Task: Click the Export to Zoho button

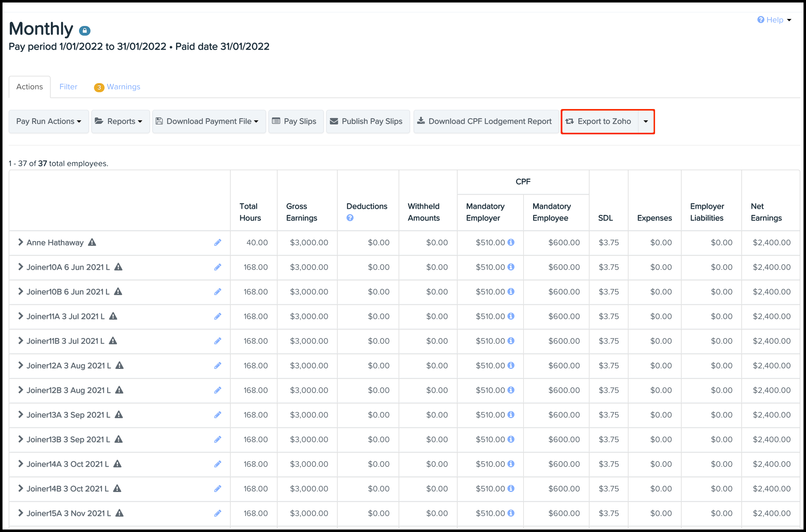Action: 600,122
